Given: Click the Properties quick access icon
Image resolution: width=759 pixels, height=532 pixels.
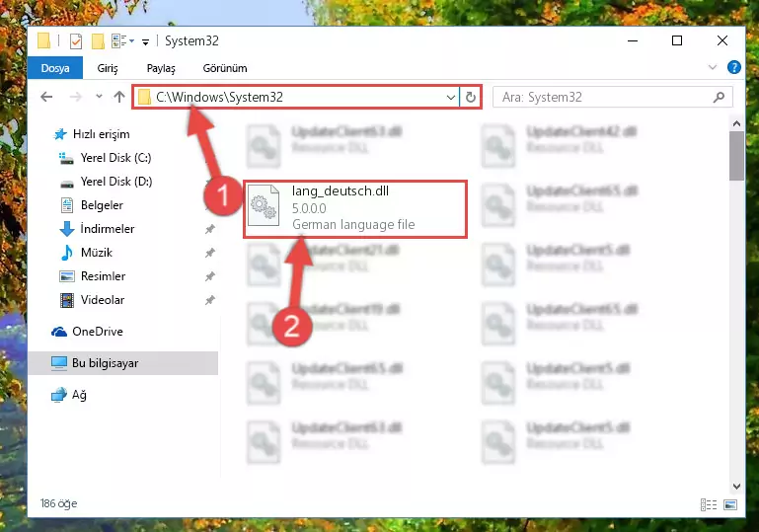Looking at the screenshot, I should point(76,41).
